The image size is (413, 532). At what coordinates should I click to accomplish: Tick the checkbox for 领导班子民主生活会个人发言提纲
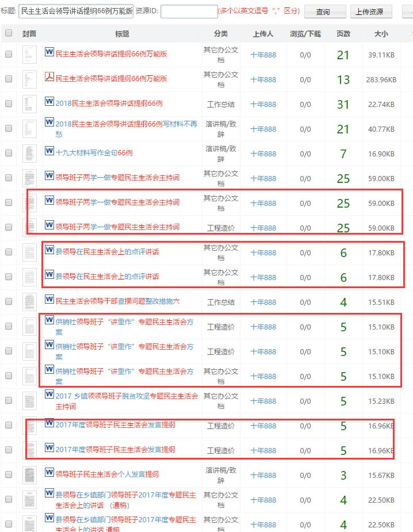9,474
